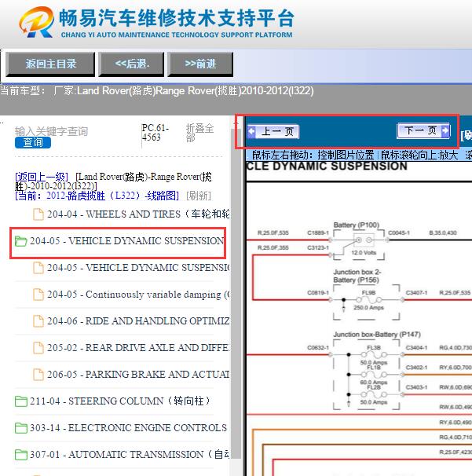Go to previous page with 上一页
The width and height of the screenshot is (472, 476).
[x=273, y=131]
